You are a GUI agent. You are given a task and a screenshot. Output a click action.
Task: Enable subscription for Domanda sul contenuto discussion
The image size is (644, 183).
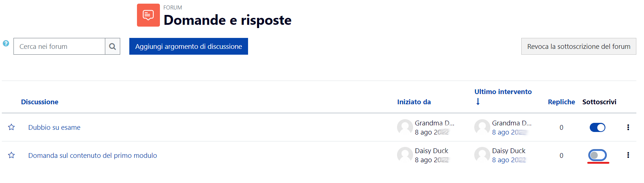pos(597,155)
